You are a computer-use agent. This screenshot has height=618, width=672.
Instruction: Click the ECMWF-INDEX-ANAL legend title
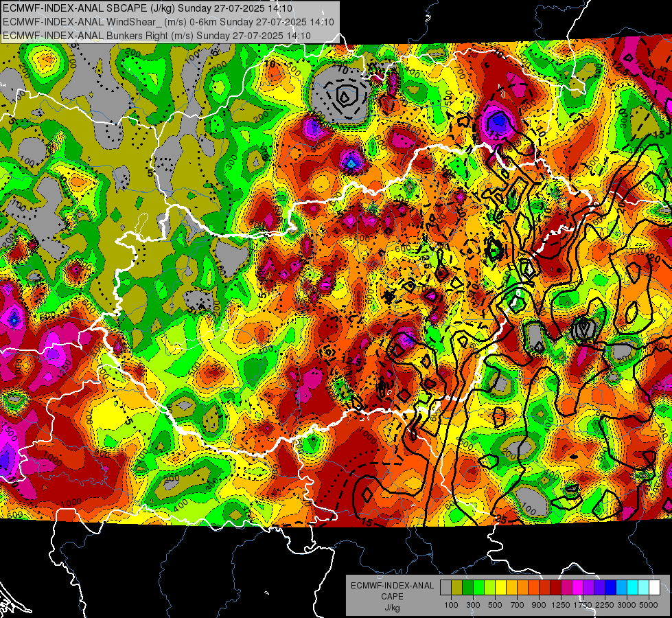tap(392, 586)
